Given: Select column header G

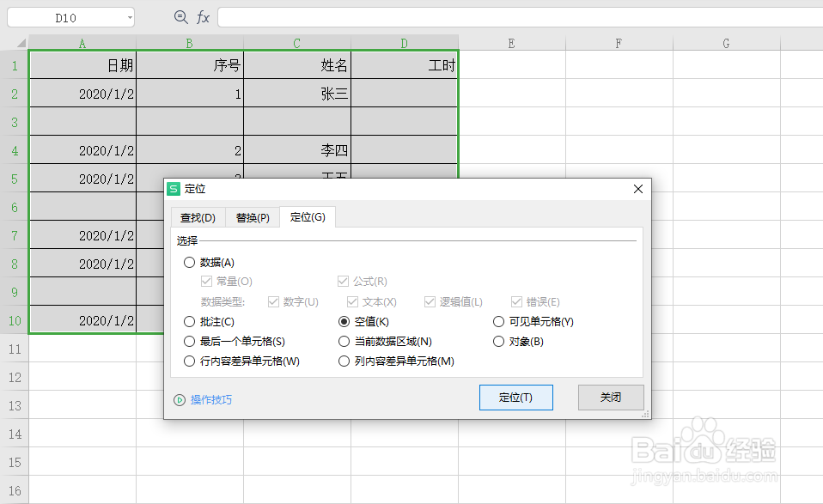Looking at the screenshot, I should point(726,43).
